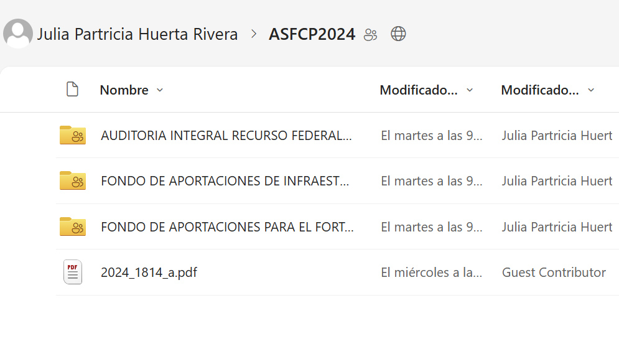Open the second Modificado column dropdown chevron
The image size is (619, 364).
pyautogui.click(x=591, y=90)
